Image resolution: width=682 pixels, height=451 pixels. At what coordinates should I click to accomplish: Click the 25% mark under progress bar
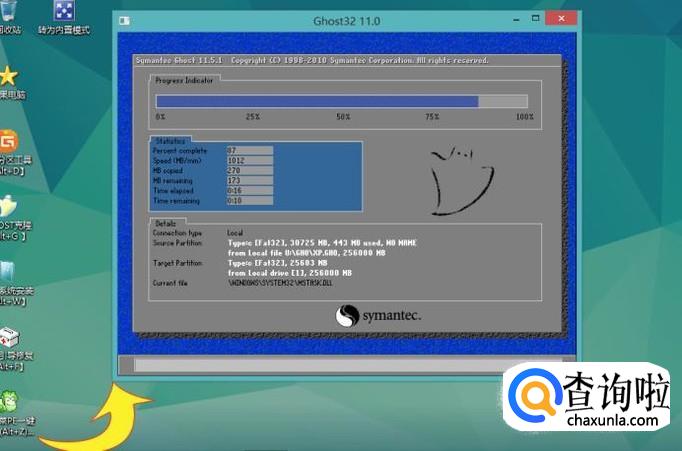pos(253,117)
